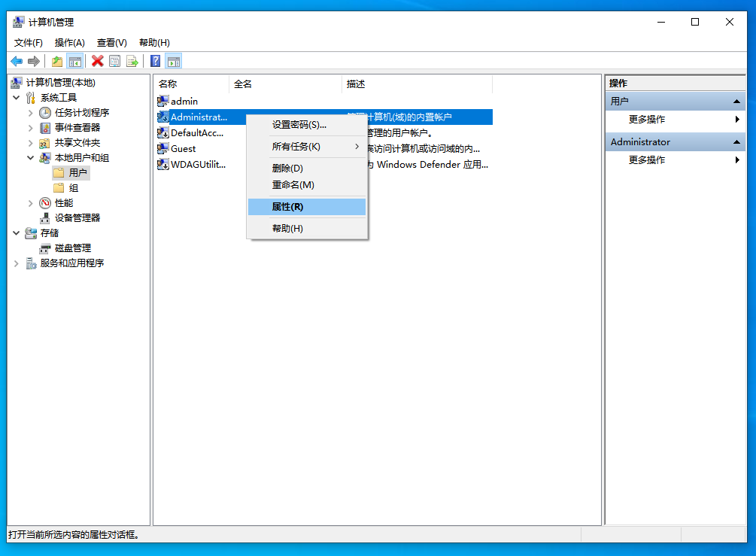Click the red X delete icon
The image size is (756, 556).
(98, 61)
